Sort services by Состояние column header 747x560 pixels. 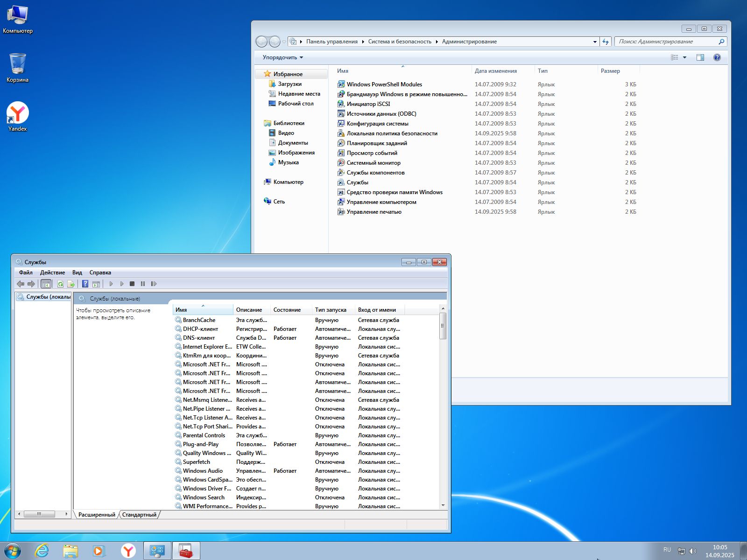(291, 310)
